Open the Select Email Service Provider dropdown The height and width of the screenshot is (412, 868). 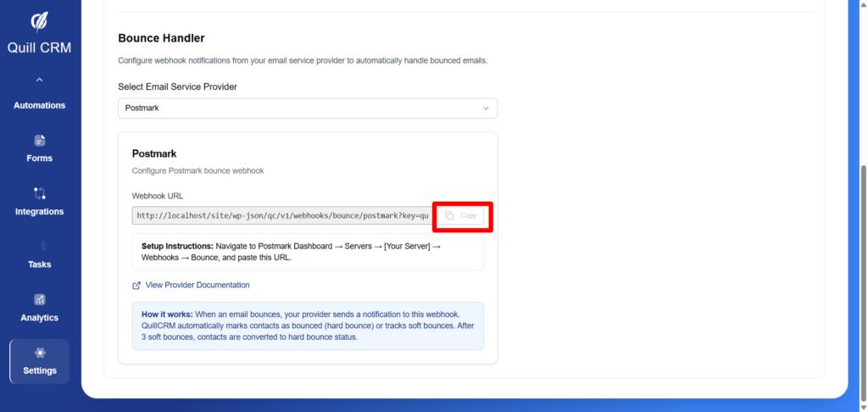(x=307, y=109)
